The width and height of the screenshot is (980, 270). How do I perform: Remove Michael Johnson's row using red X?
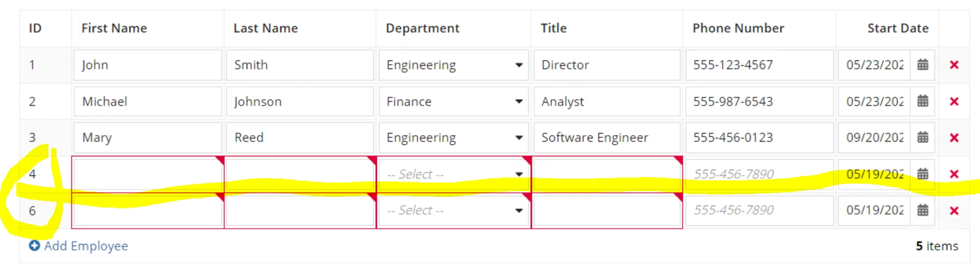pyautogui.click(x=954, y=101)
